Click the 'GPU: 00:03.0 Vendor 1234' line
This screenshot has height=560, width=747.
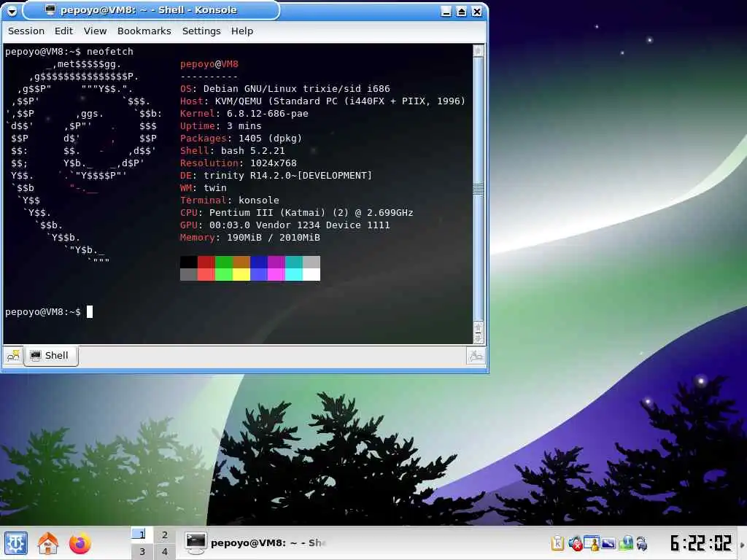285,225
